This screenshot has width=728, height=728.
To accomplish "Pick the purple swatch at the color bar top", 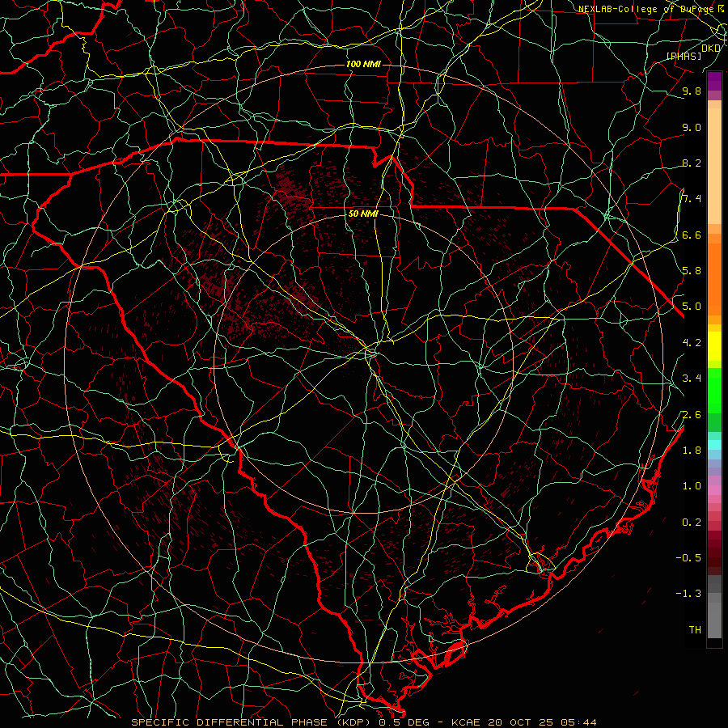I will [x=714, y=81].
